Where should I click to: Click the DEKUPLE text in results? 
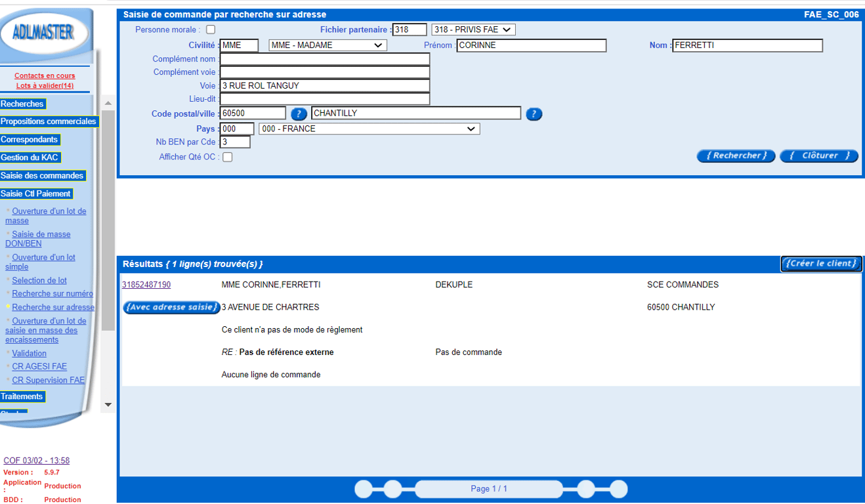[x=454, y=285]
